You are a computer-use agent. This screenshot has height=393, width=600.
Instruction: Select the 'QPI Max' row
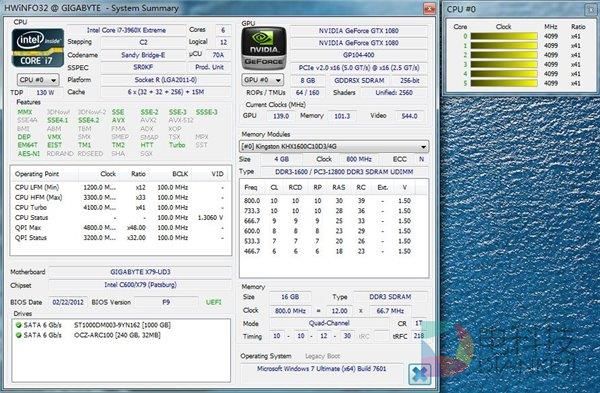tap(120, 228)
